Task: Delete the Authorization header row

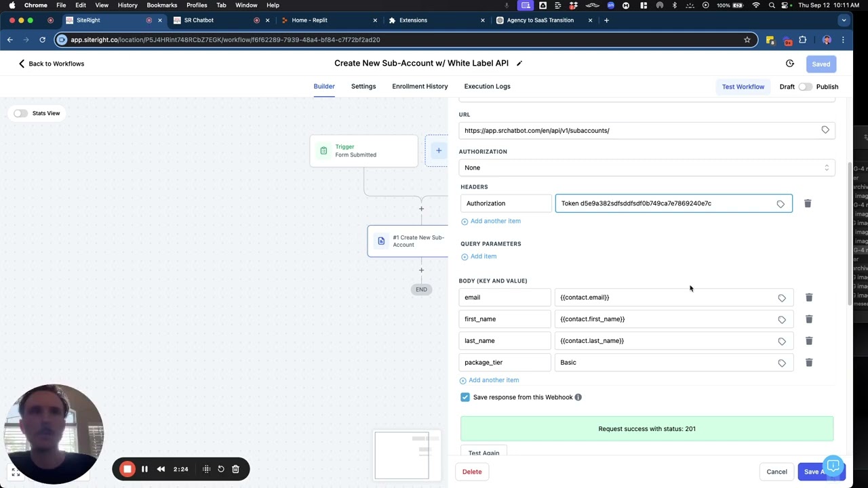Action: (808, 203)
